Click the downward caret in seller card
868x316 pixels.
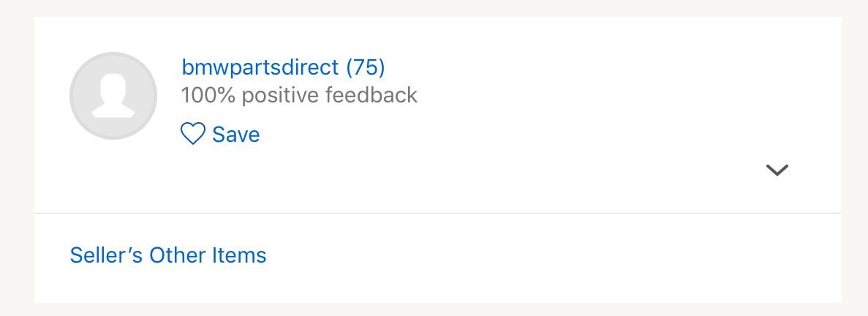coord(777,170)
